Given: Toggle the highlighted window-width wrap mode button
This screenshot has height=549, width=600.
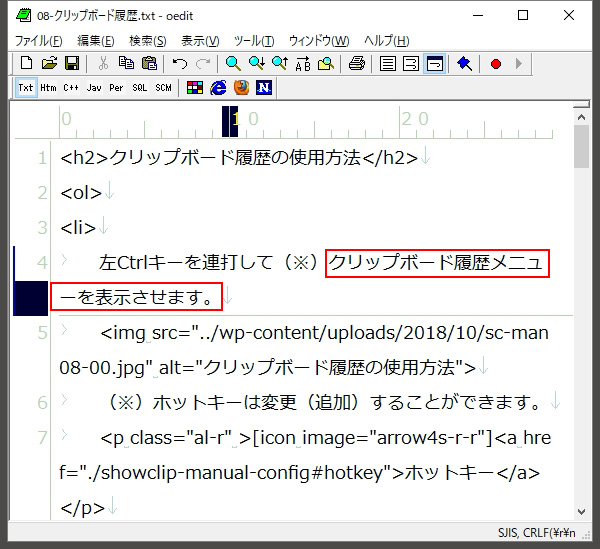Looking at the screenshot, I should coord(435,64).
